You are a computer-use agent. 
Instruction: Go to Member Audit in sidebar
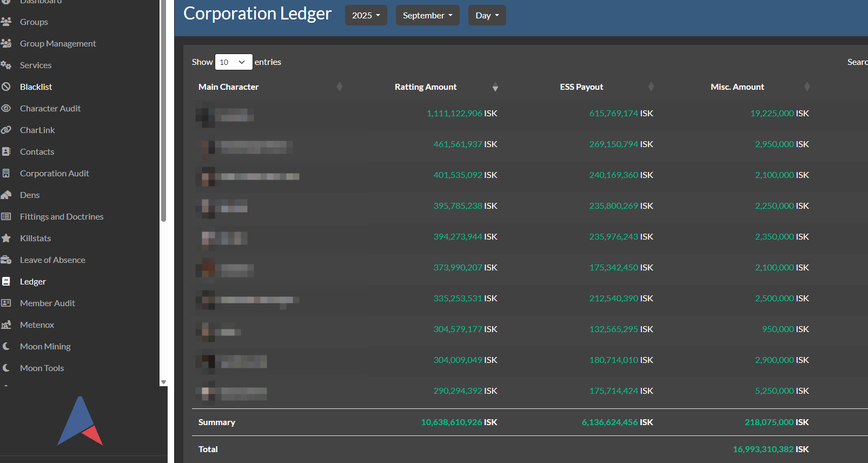pyautogui.click(x=48, y=303)
